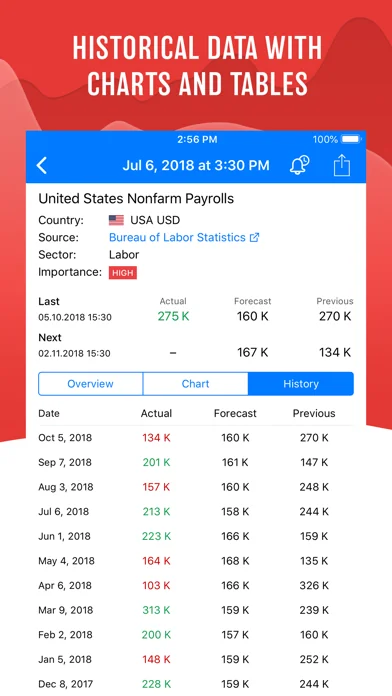This screenshot has height=696, width=392.
Task: Click the external link icon beside source
Action: pyautogui.click(x=254, y=237)
